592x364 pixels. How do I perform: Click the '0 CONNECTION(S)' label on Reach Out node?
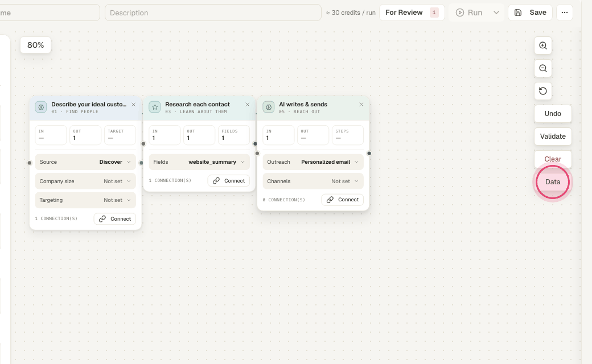pos(284,200)
